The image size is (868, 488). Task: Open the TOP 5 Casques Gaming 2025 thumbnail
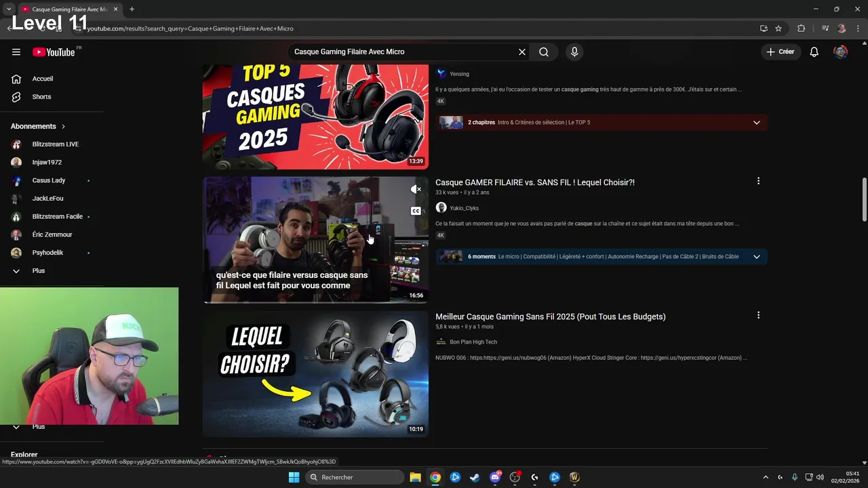point(315,117)
